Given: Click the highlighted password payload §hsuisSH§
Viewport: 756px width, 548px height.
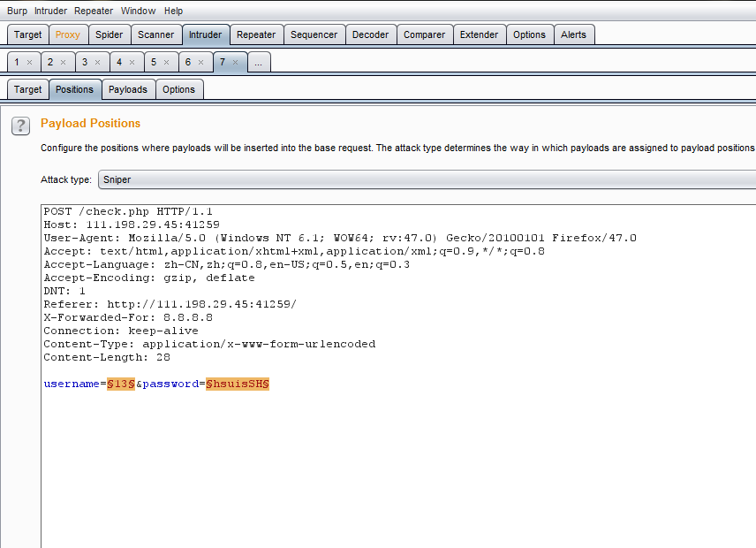Looking at the screenshot, I should click(x=237, y=384).
